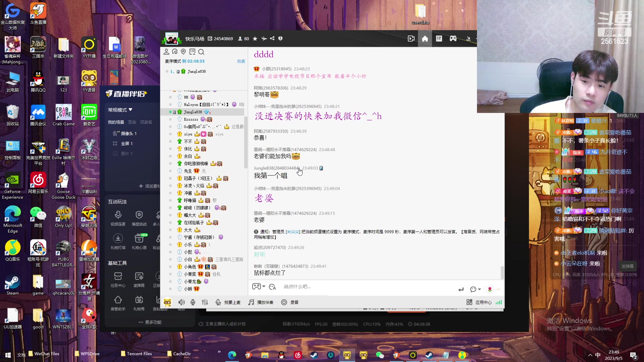Open the audio mixer settings toggle

click(205, 302)
